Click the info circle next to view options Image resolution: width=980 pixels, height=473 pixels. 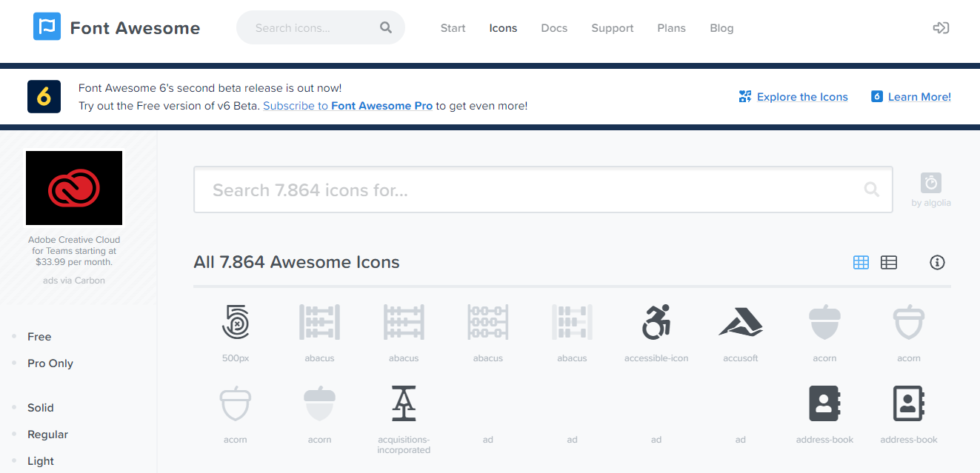[x=937, y=262]
